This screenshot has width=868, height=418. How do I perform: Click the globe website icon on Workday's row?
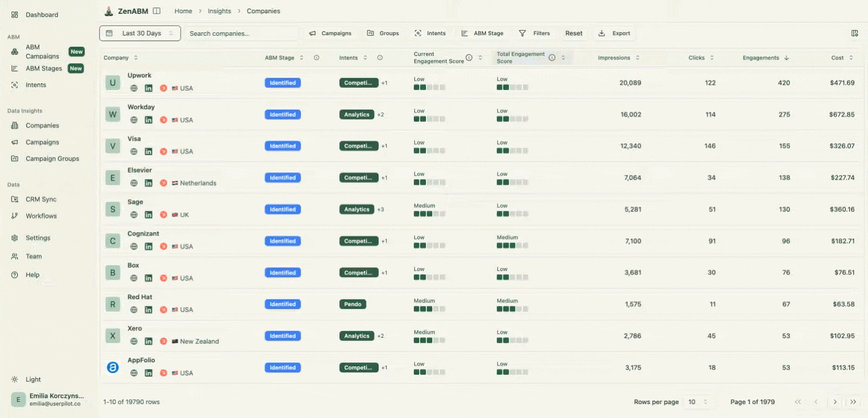click(133, 120)
